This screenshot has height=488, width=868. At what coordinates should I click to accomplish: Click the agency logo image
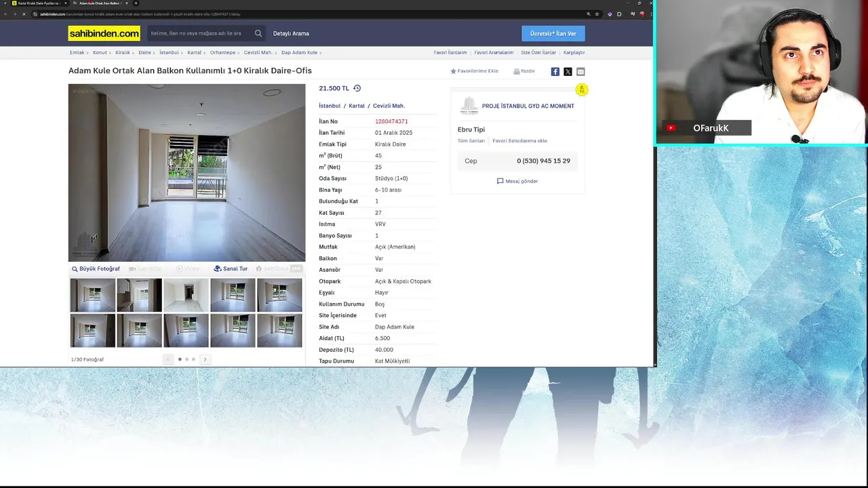coord(469,106)
